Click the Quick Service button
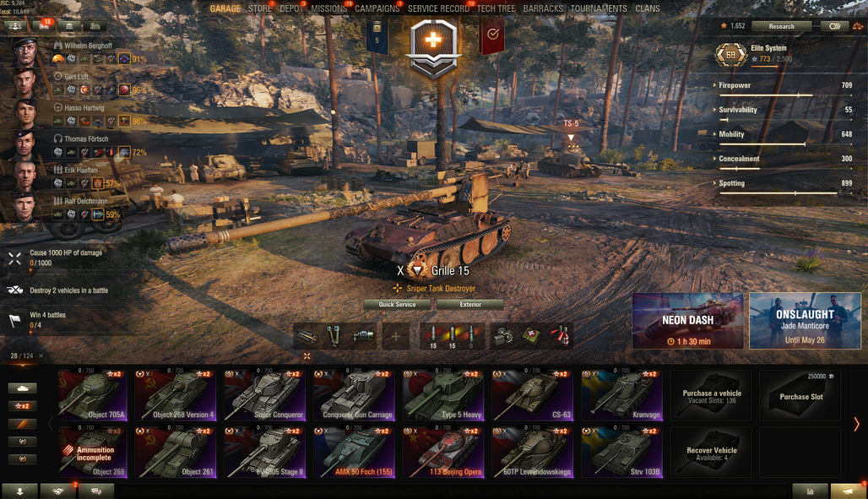 pyautogui.click(x=397, y=304)
